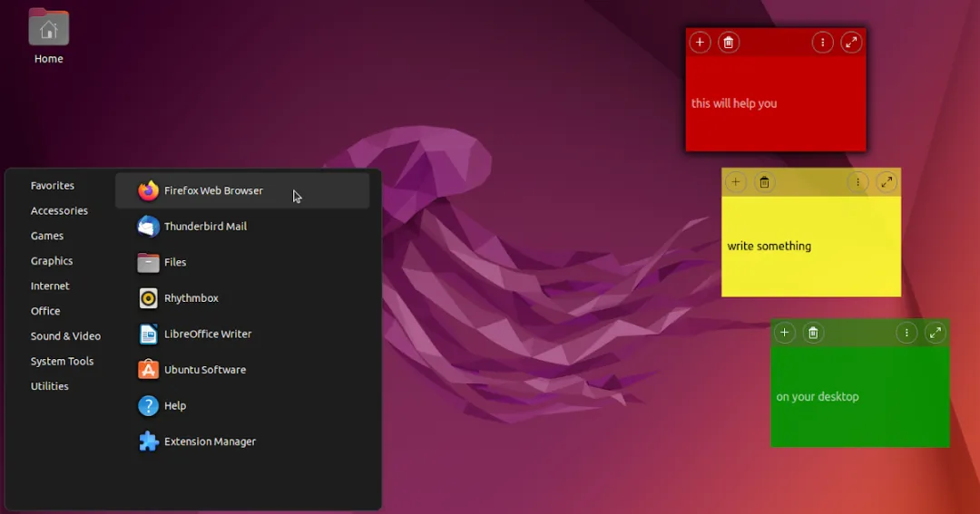Click the "Thunderbird Mail" label
The width and height of the screenshot is (980, 514).
coord(206,226)
